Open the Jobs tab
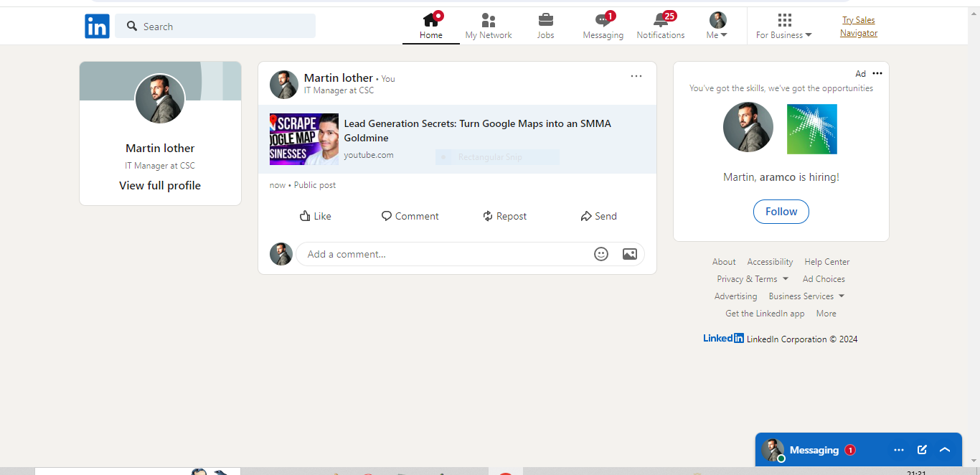 coord(546,27)
